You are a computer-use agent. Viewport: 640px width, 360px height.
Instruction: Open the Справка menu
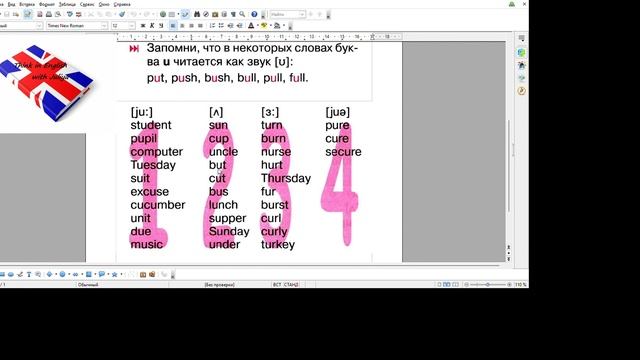tap(122, 4)
